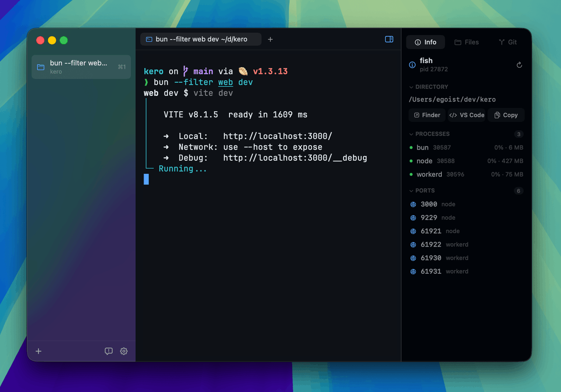
Task: Click the 'pid 27872' text
Action: (434, 70)
